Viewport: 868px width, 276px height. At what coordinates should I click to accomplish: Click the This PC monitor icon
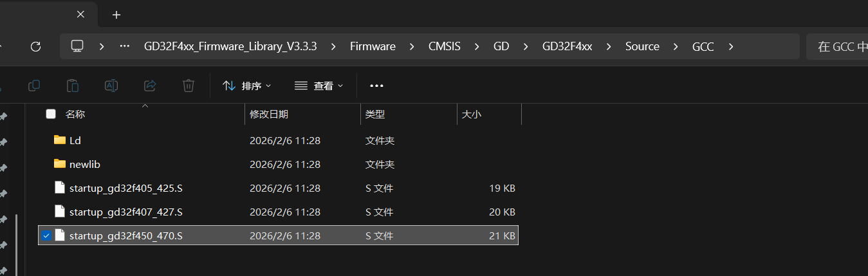(x=77, y=46)
